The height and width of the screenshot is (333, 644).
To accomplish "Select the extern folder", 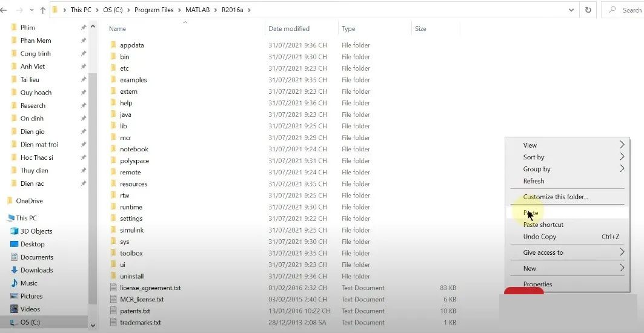I will click(x=128, y=91).
